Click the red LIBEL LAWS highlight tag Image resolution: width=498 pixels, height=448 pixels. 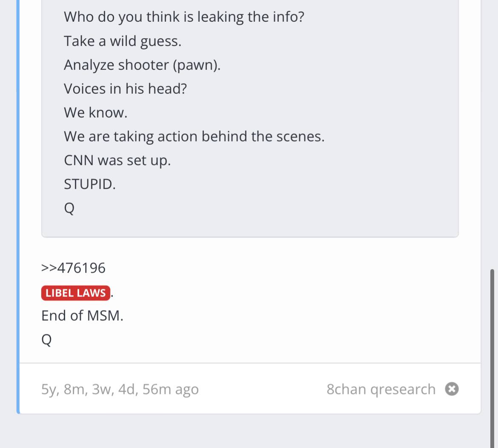tap(76, 293)
